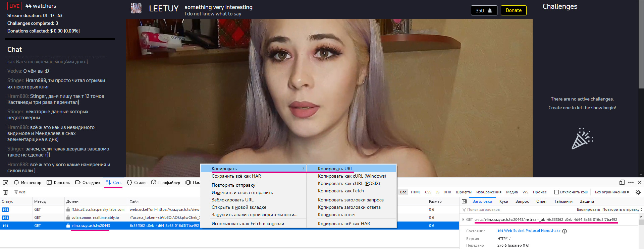Open the Без ограничения throttling dropdown
This screenshot has width=644, height=249.
pyautogui.click(x=612, y=192)
